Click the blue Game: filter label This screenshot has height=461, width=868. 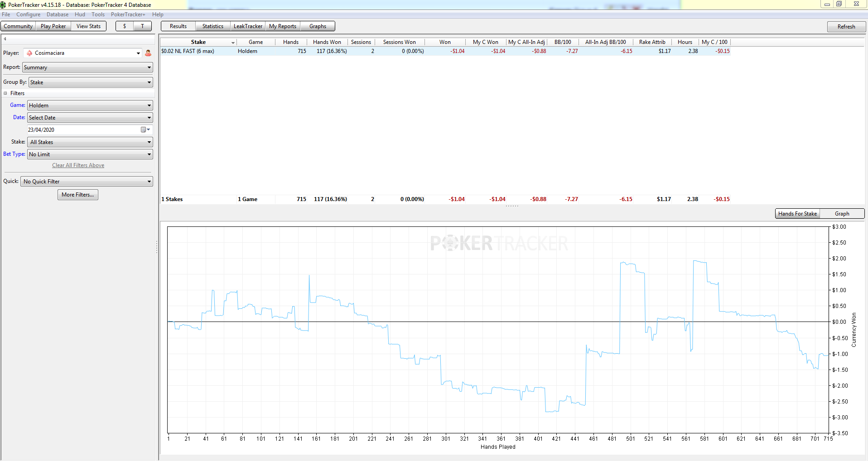point(18,105)
